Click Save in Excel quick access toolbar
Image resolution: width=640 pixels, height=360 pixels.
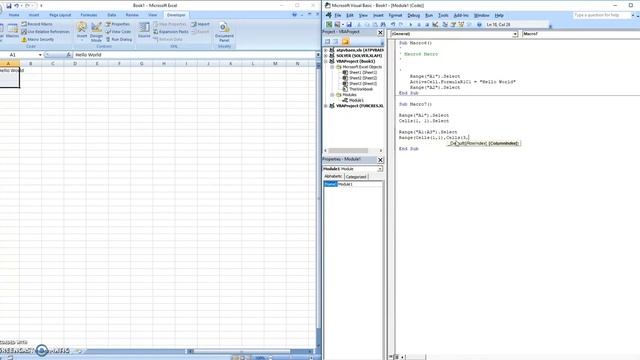(x=9, y=6)
